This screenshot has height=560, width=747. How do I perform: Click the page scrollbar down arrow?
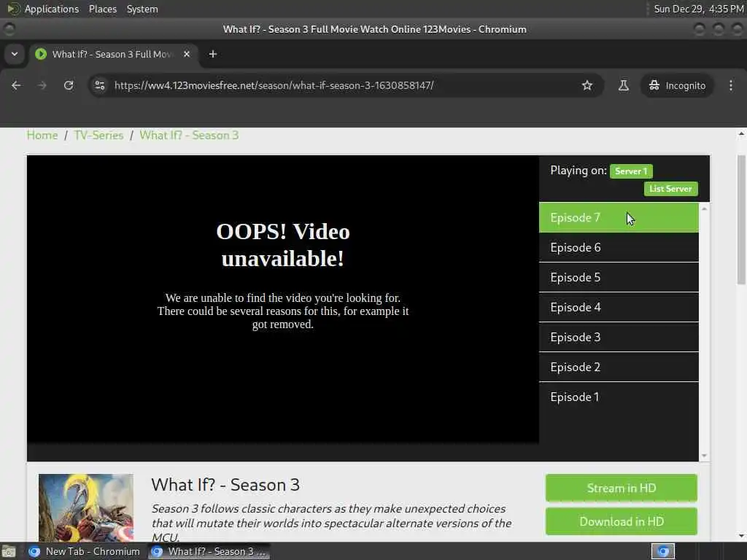(741, 536)
